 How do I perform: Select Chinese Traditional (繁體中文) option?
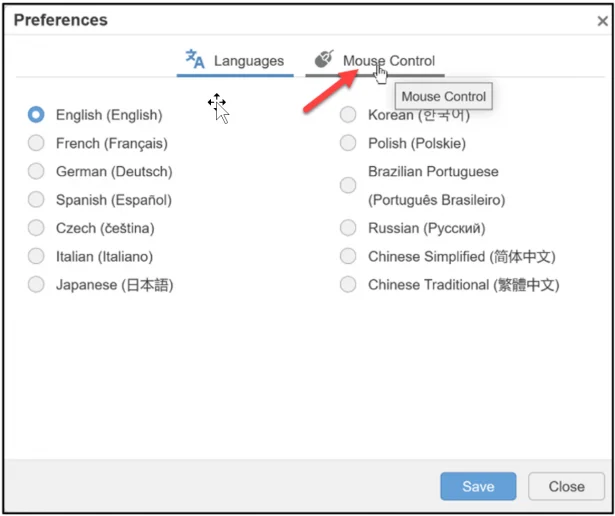click(x=348, y=285)
